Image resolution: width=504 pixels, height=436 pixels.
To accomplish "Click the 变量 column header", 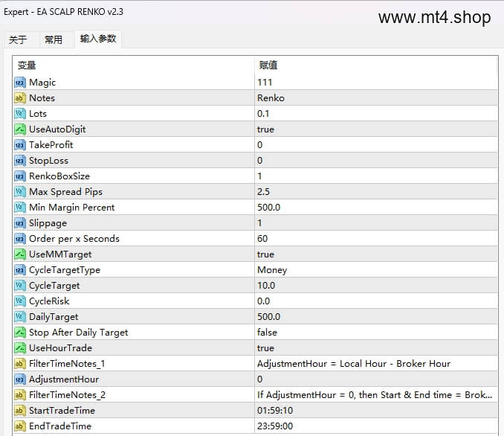I will pyautogui.click(x=133, y=65).
